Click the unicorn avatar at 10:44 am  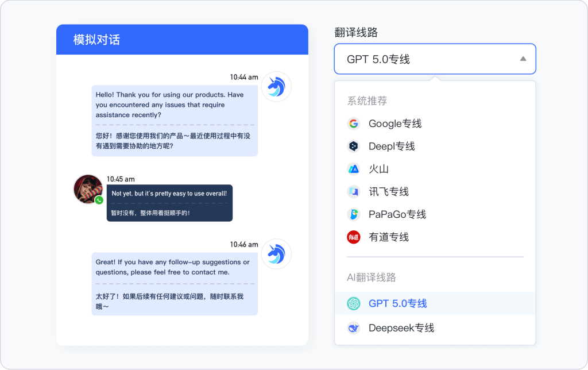[276, 87]
